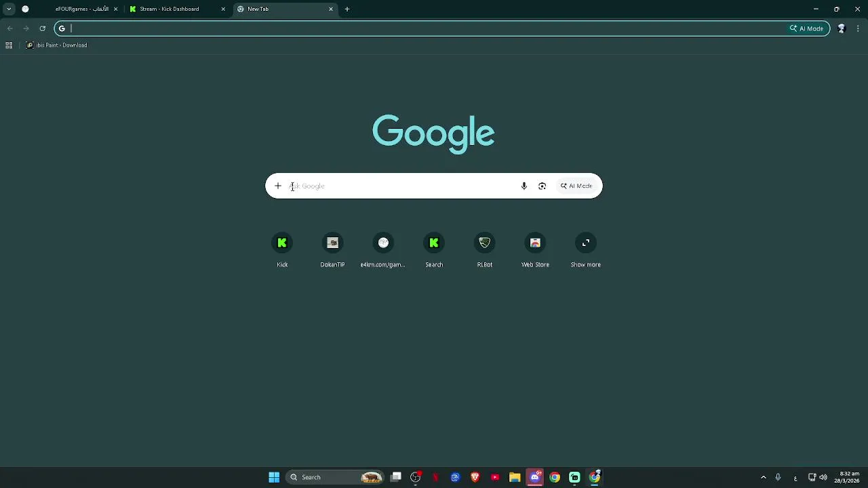
Task: Open the Kick shortcut tile
Action: coord(282,250)
